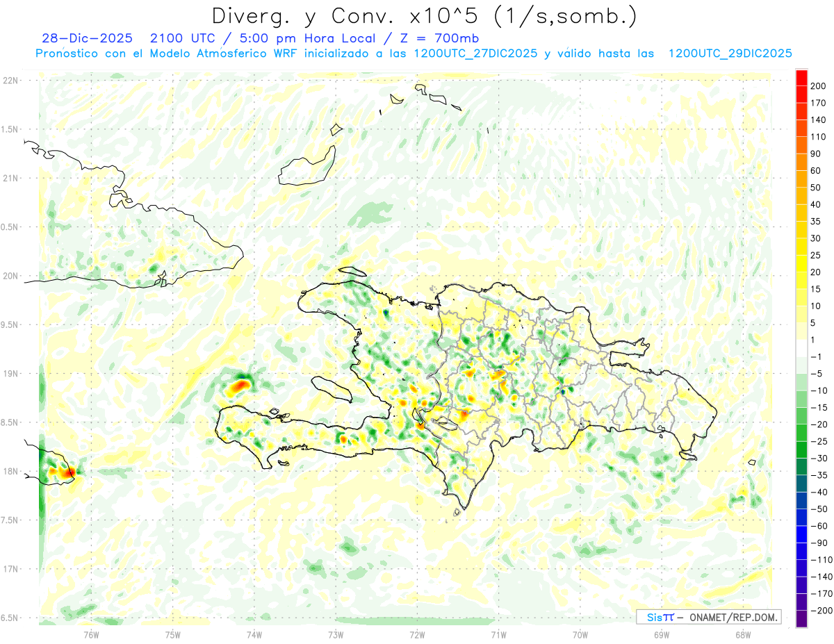Click the "6.5N" latitude label
Image resolution: width=834 pixels, height=644 pixels.
point(10,618)
